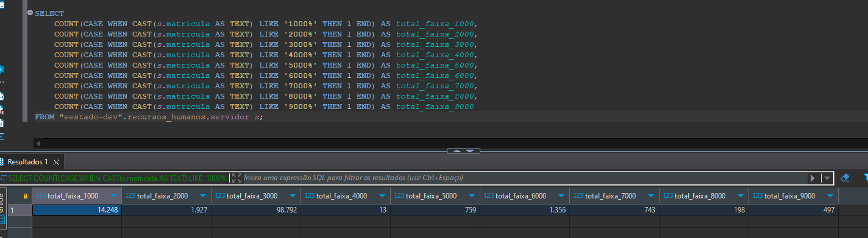Screen dimensions: 868x238
Task: Select the total_faixa_6000 column header
Action: [x=525, y=196]
